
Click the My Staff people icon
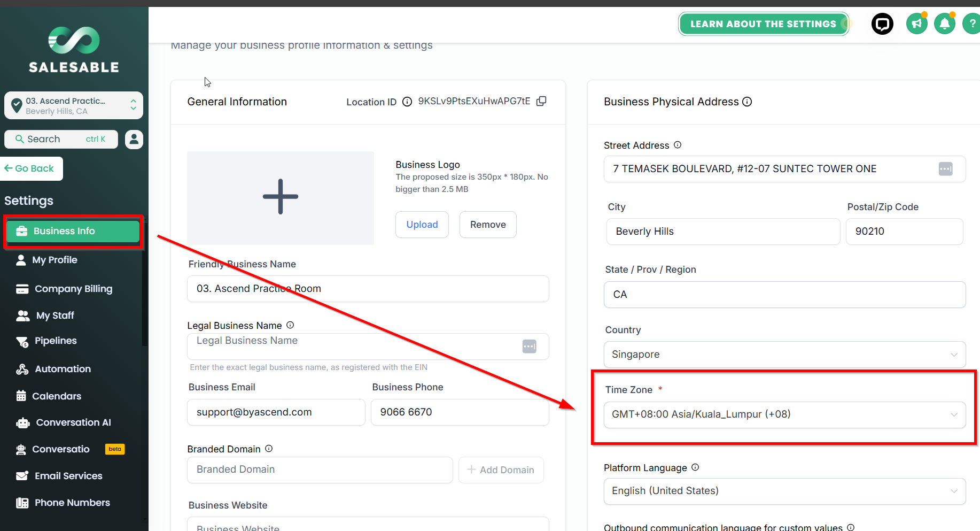(x=23, y=315)
